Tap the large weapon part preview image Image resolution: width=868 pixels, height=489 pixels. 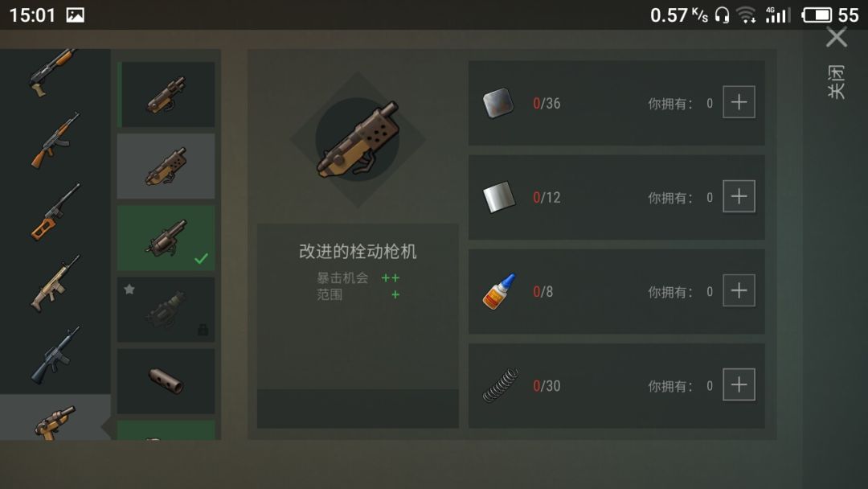(358, 140)
